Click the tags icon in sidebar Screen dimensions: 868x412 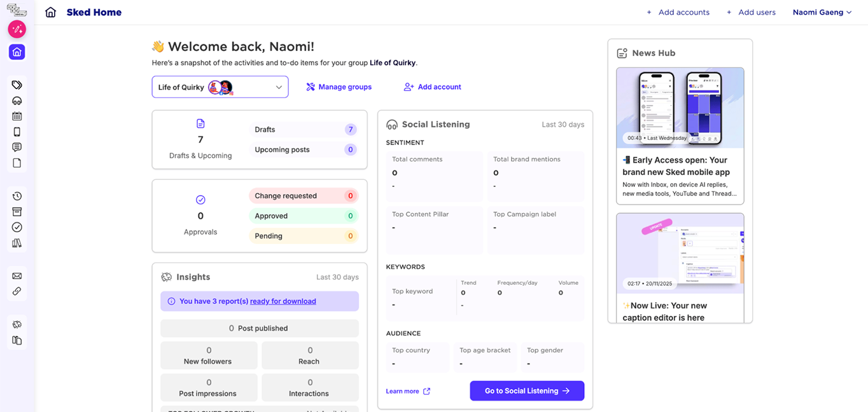pos(17,85)
